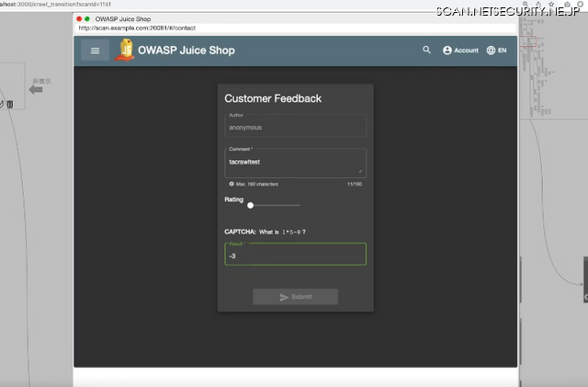Open the EN language selector
Viewport: 588px width, 387px height.
tap(496, 51)
